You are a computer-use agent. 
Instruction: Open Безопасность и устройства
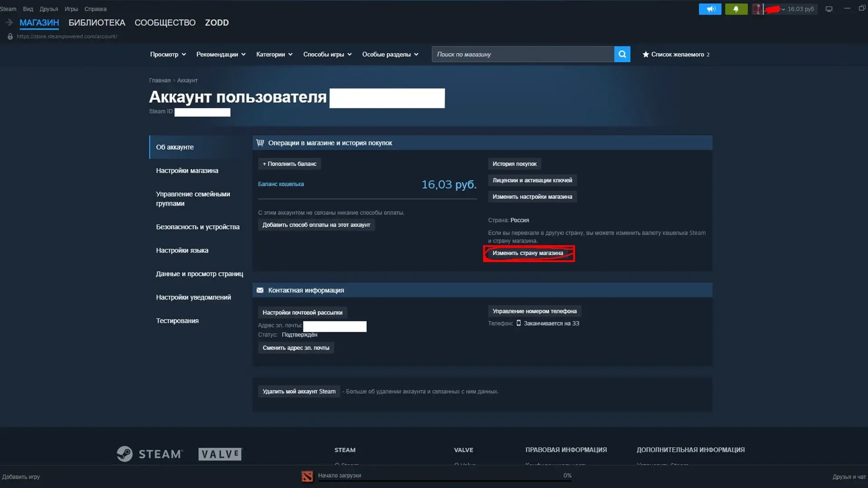[198, 227]
